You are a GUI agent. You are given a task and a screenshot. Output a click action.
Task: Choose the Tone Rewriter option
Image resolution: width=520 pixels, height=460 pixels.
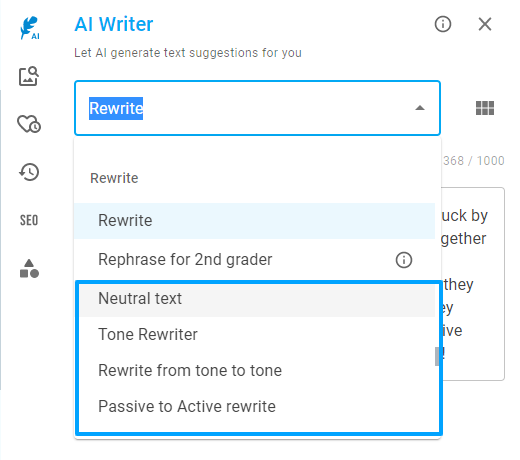[254, 334]
